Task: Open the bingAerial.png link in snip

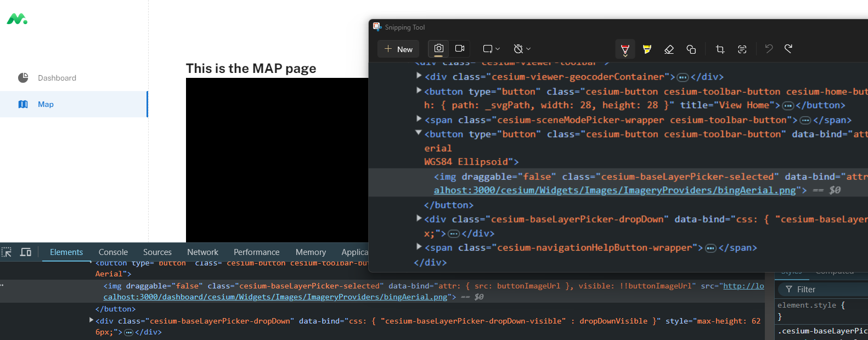Action: tap(615, 190)
